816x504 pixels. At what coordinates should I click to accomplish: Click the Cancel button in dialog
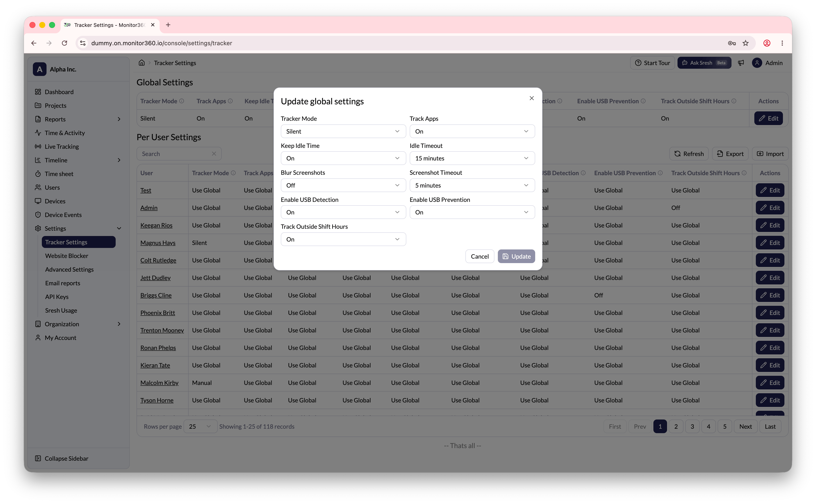point(479,256)
